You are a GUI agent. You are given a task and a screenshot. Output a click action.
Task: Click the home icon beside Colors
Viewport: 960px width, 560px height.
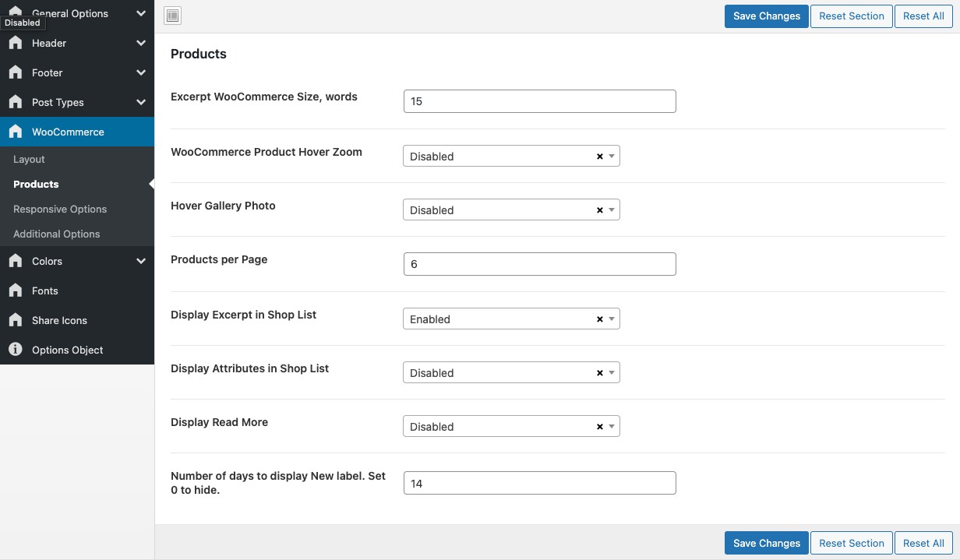coord(16,261)
